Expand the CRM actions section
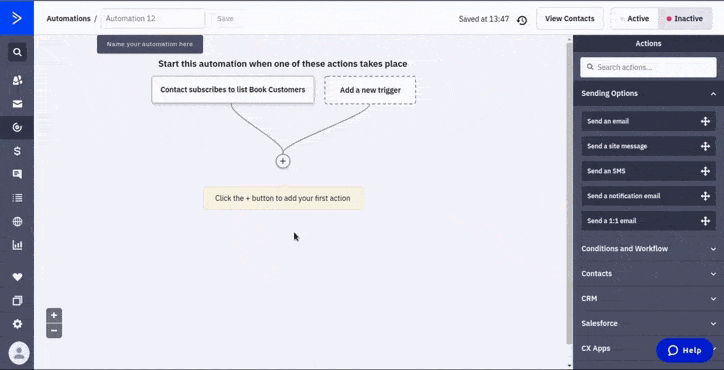 pos(648,298)
